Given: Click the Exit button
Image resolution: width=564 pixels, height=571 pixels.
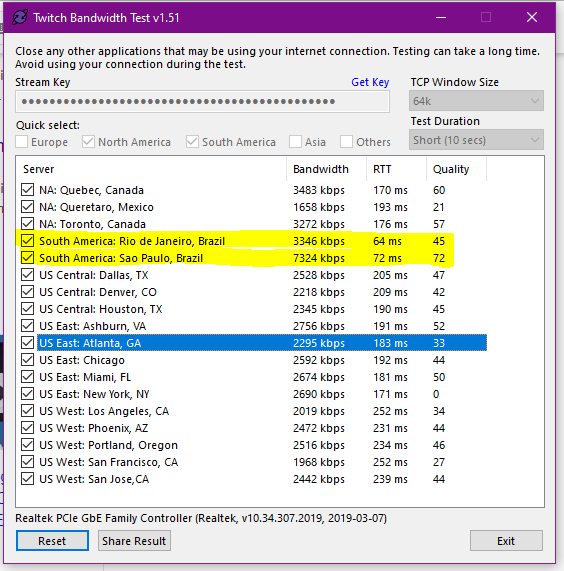Looking at the screenshot, I should (506, 541).
